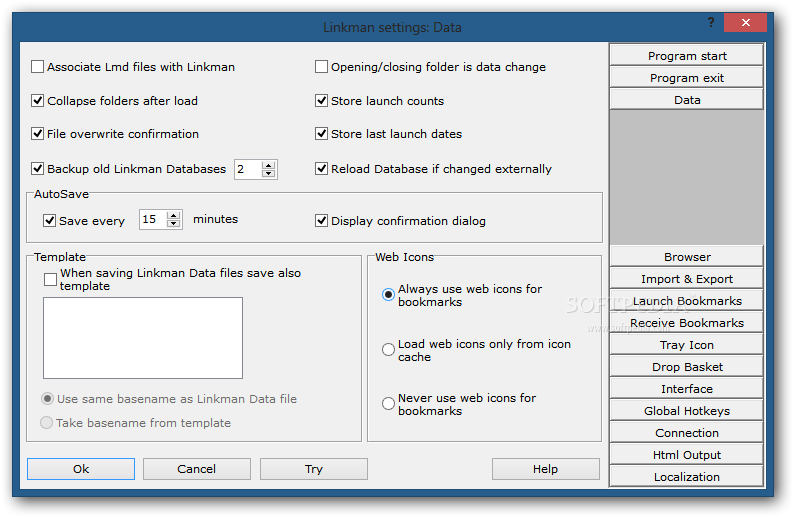Open Help for this settings page
The width and height of the screenshot is (794, 517).
(545, 469)
